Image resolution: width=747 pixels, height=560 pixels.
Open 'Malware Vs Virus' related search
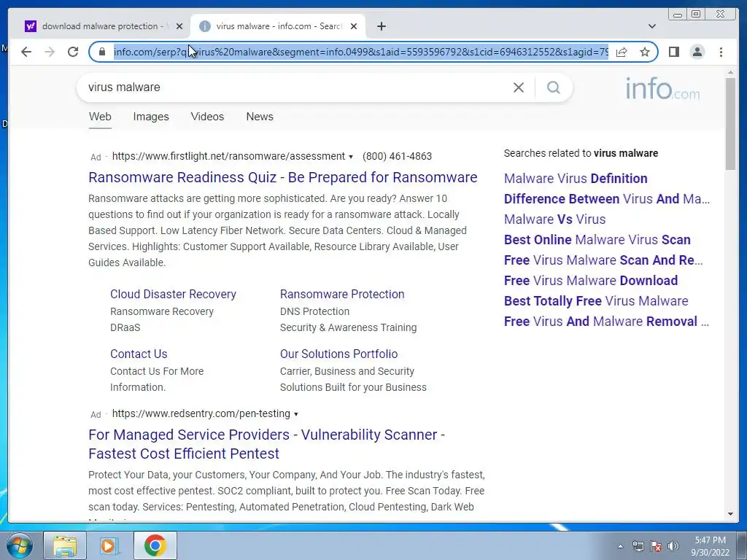coord(554,219)
